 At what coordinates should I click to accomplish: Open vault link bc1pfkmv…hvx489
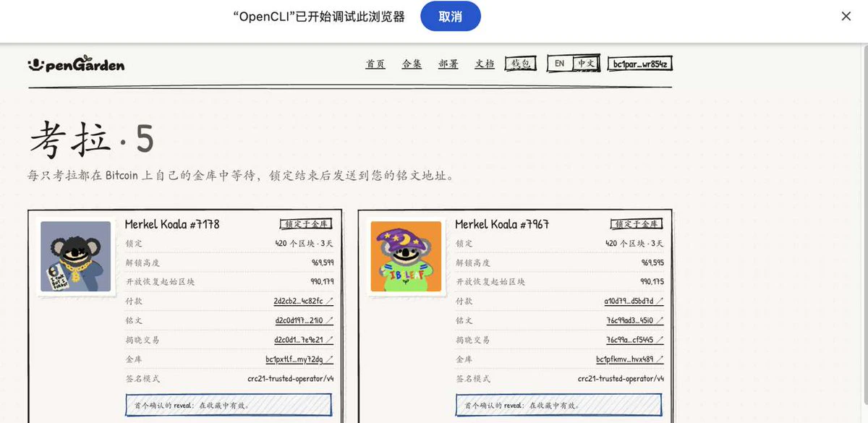629,359
